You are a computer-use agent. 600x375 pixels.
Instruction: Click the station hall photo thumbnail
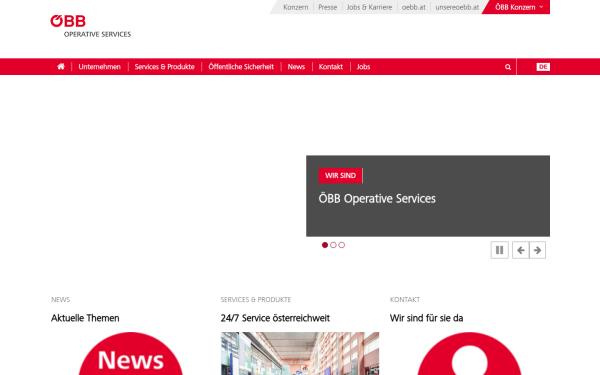tap(300, 354)
